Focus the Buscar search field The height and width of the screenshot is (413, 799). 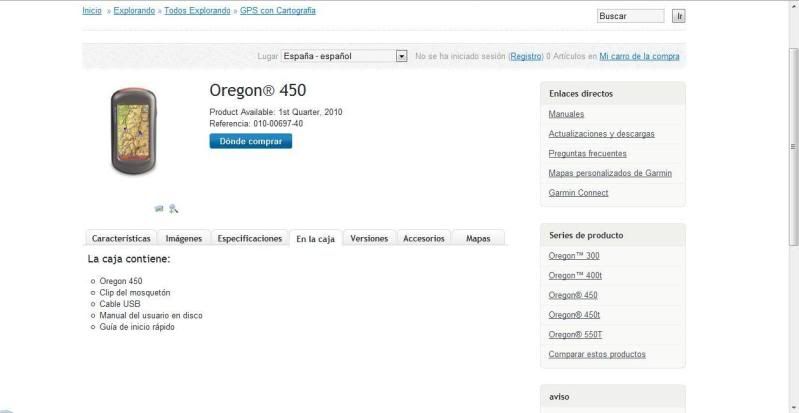(x=630, y=16)
